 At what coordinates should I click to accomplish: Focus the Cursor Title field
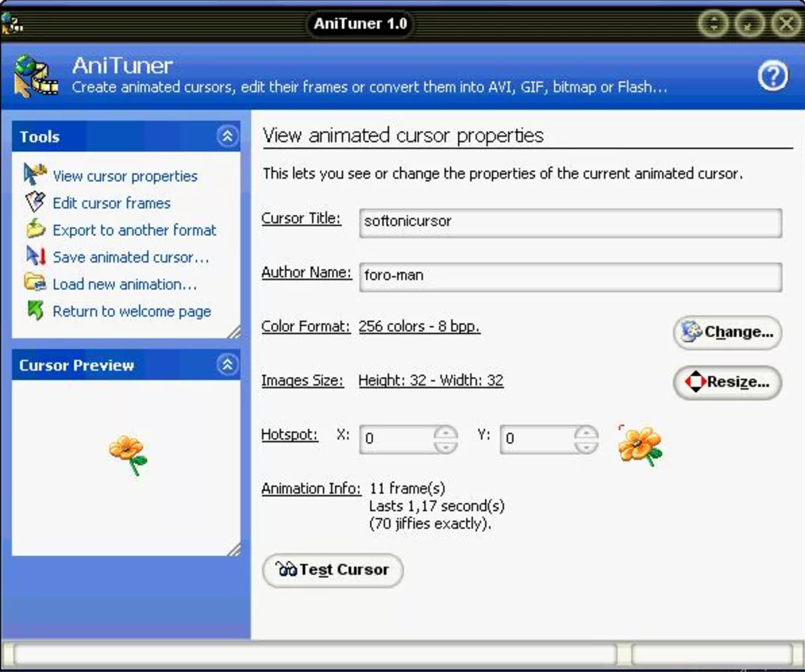pyautogui.click(x=570, y=223)
